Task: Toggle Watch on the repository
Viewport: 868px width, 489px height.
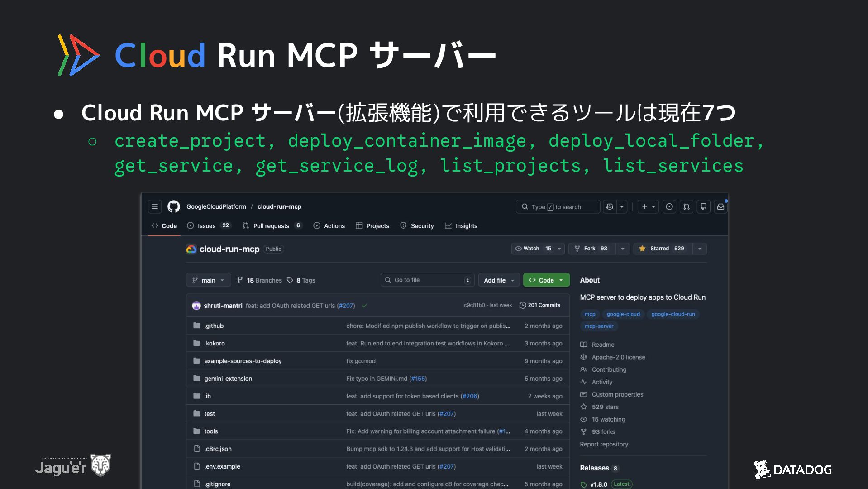Action: point(533,249)
